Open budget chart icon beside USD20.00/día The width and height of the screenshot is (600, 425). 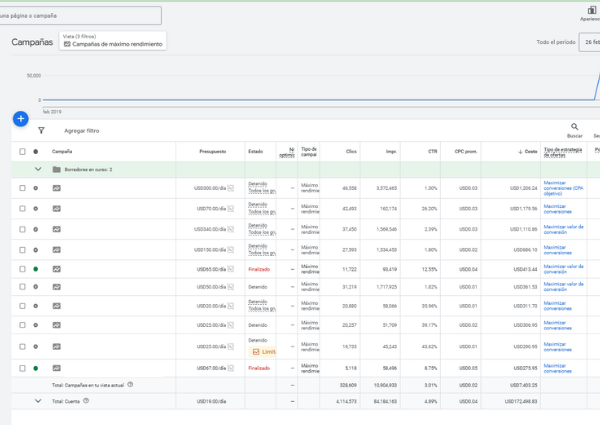coord(230,306)
